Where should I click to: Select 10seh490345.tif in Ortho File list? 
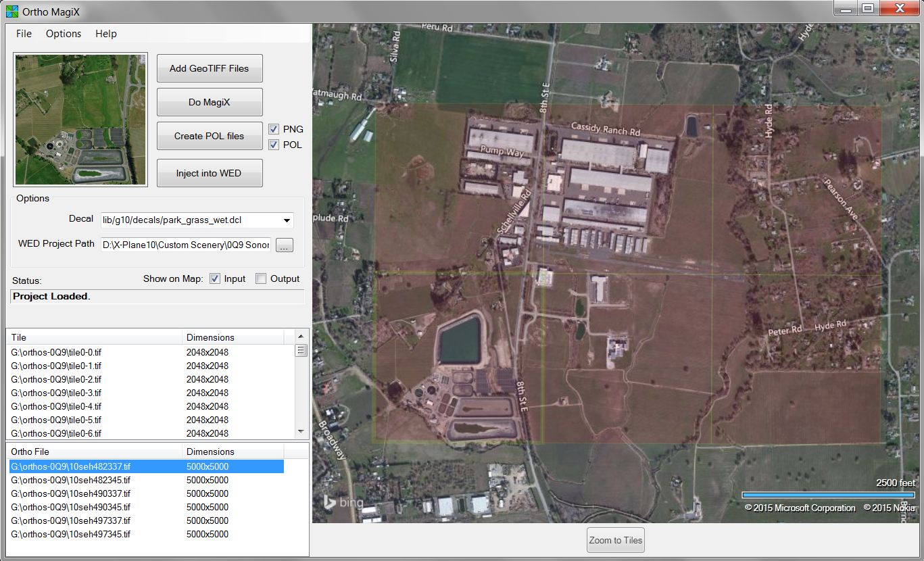pyautogui.click(x=71, y=507)
